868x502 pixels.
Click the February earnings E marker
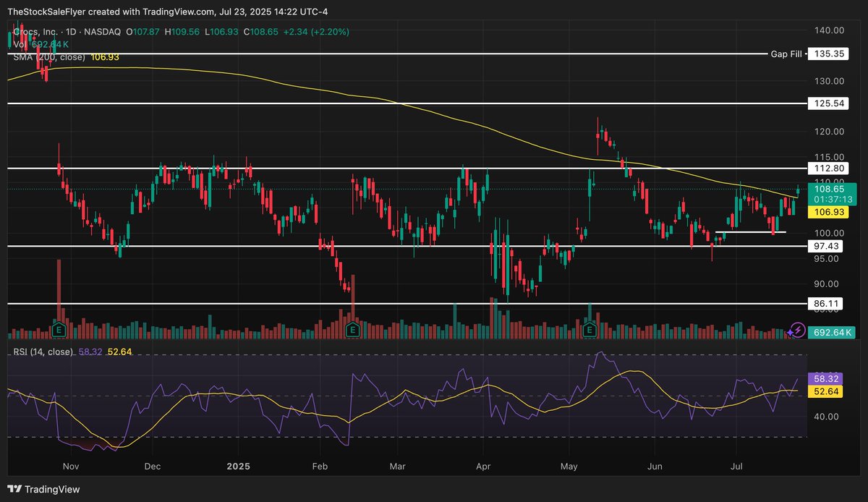(353, 330)
